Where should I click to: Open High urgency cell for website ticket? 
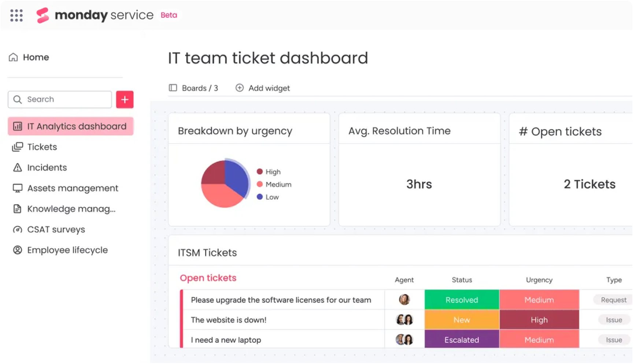tap(539, 320)
